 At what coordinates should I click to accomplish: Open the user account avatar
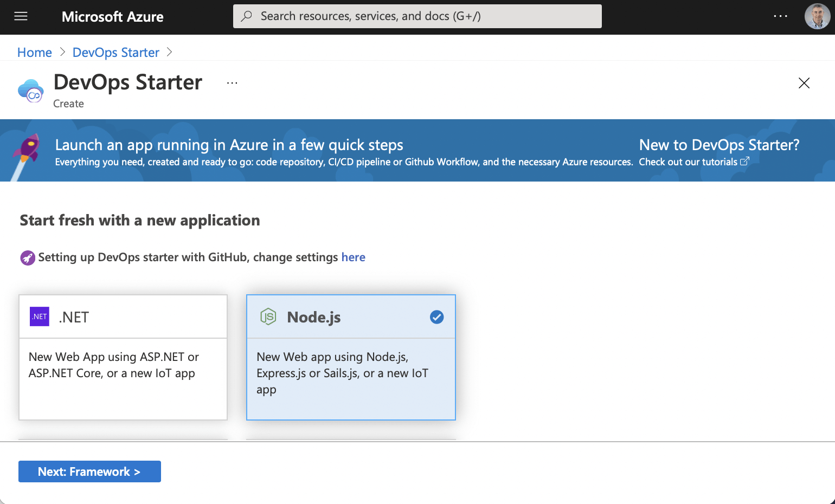click(x=817, y=16)
